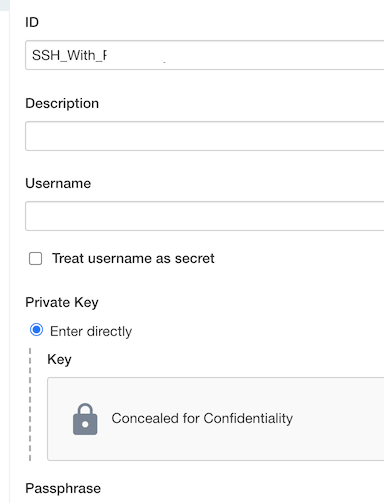Image resolution: width=384 pixels, height=503 pixels.
Task: Focus the ID field containing SSH_With_
Action: [205, 55]
